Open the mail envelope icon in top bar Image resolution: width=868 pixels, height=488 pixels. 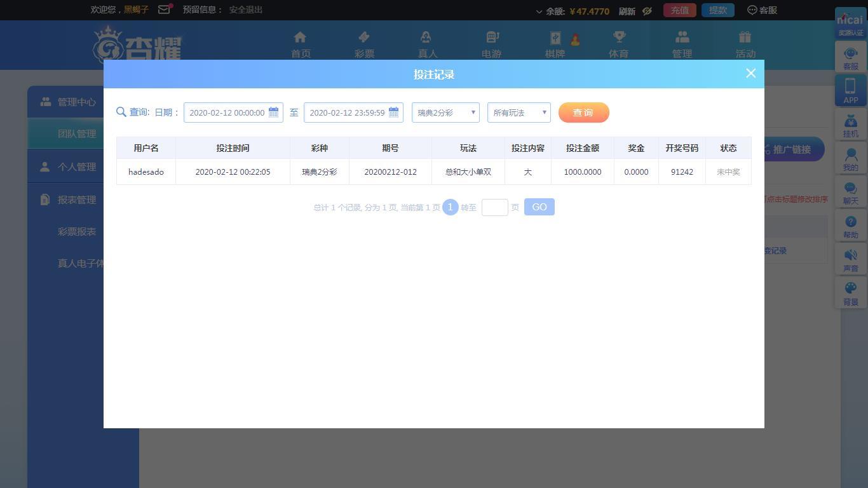164,10
